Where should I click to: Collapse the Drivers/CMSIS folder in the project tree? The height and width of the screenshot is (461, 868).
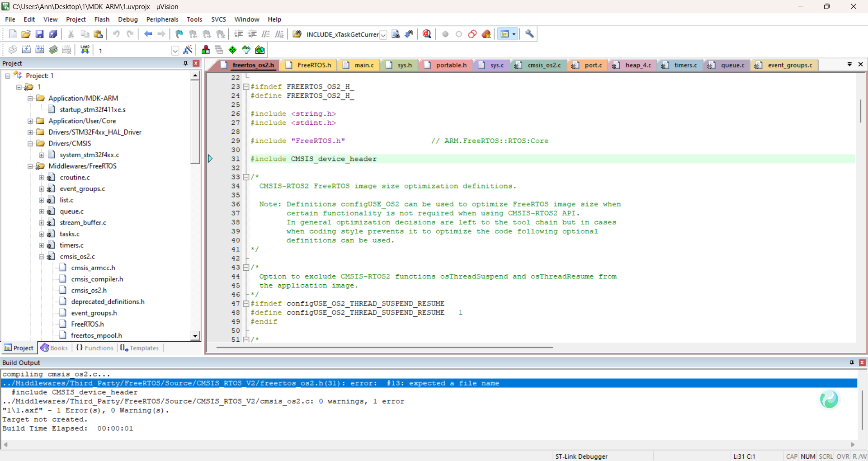click(x=30, y=143)
